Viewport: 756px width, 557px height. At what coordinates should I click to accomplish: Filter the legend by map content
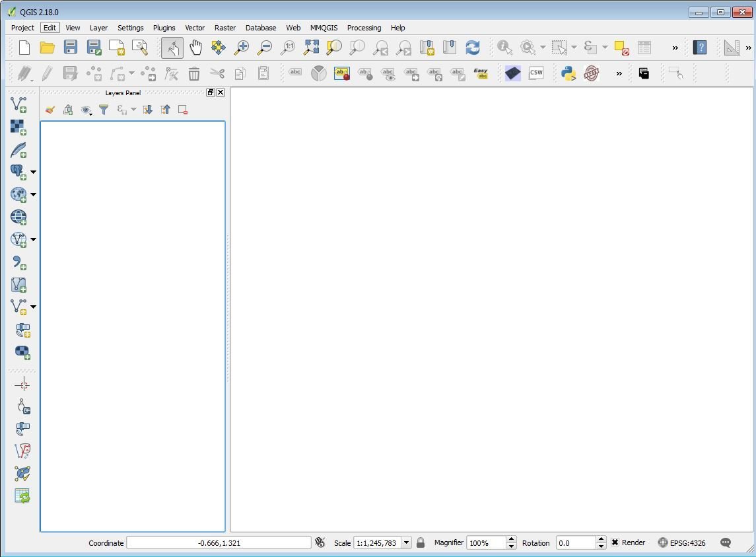click(104, 110)
